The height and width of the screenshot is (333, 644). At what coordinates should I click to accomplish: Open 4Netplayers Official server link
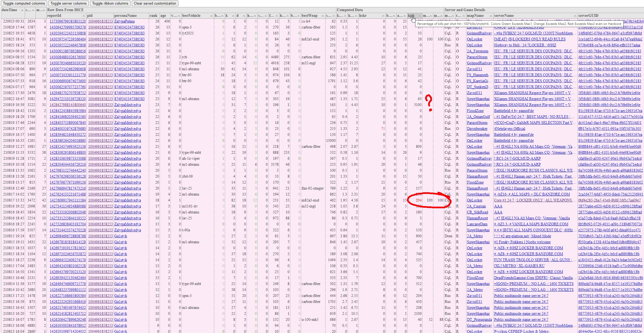(x=509, y=129)
